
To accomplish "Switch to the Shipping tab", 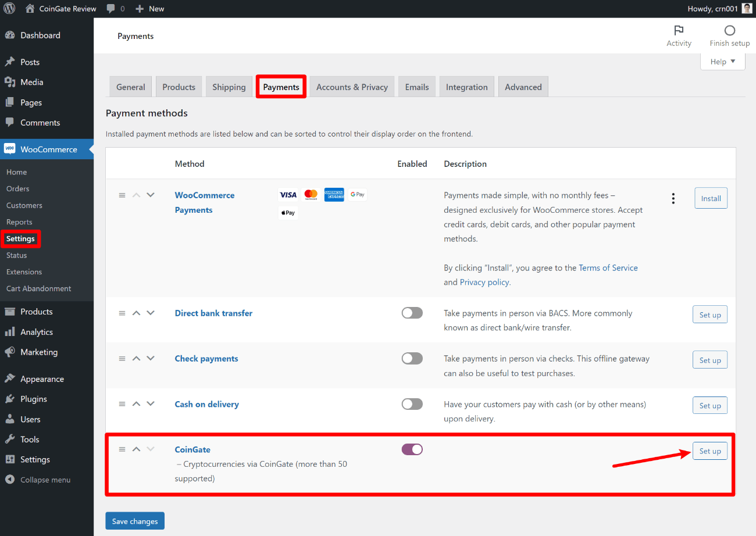I will (229, 87).
